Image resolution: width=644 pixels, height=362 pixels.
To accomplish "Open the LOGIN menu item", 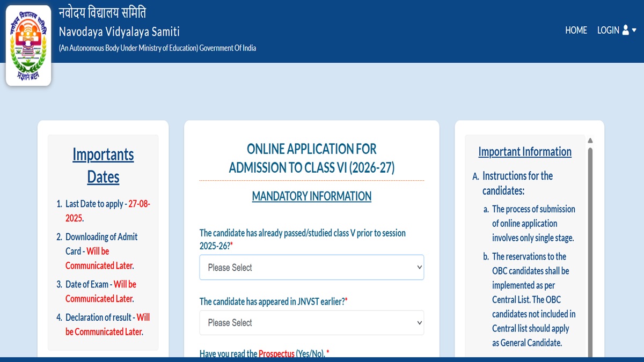I will click(x=608, y=31).
